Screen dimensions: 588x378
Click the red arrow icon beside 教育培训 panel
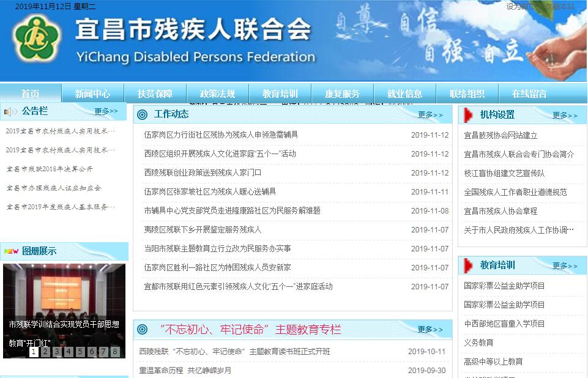pos(469,265)
